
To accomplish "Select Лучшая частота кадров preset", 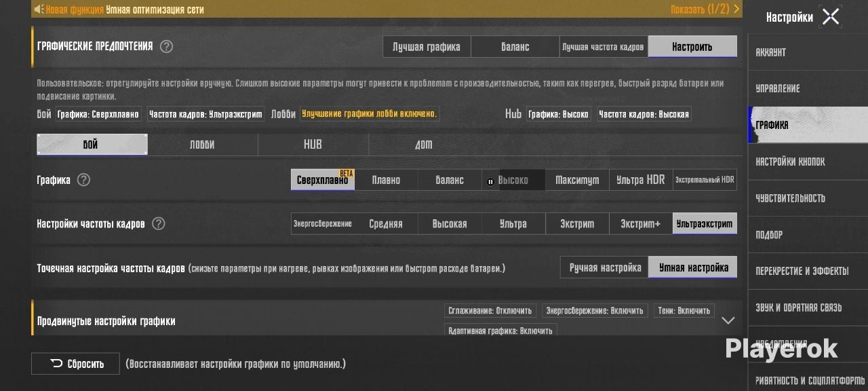I will [604, 47].
